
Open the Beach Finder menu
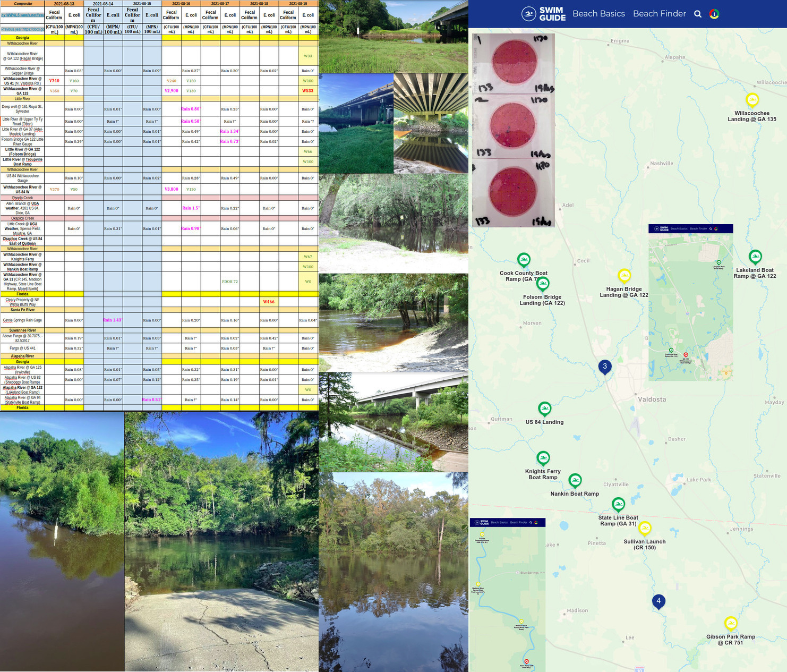[660, 14]
